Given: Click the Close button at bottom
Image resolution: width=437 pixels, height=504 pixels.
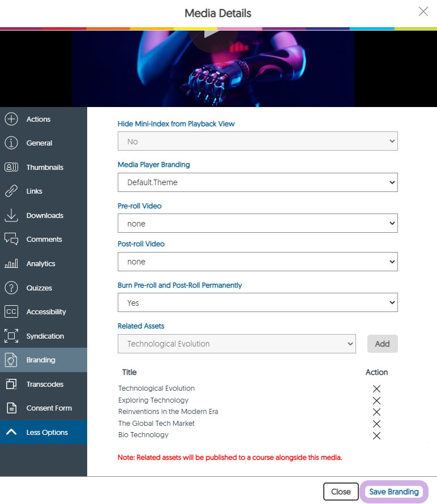Looking at the screenshot, I should tap(341, 492).
